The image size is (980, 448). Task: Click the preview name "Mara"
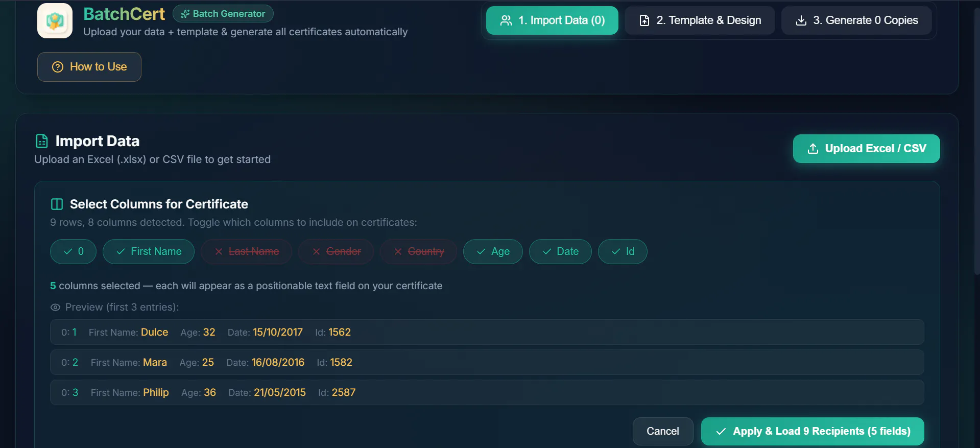pos(155,362)
